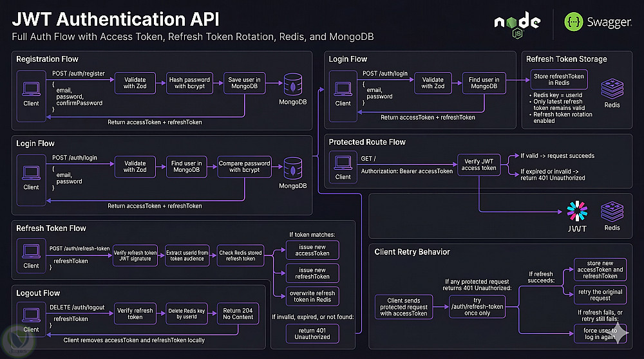644x359 pixels.
Task: Click the "Compare password with bcrypt" step
Action: (244, 167)
